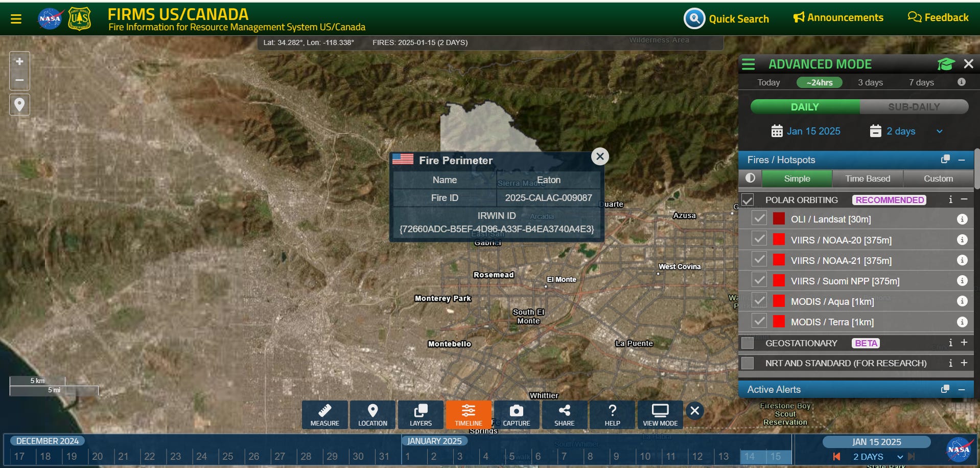
Task: Select the 7 days time range
Action: point(921,82)
